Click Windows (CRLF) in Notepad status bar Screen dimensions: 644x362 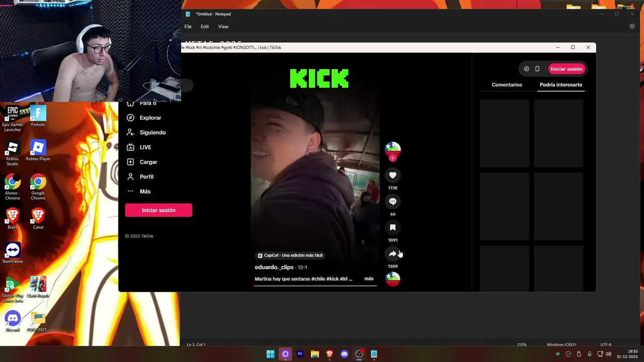tap(561, 344)
